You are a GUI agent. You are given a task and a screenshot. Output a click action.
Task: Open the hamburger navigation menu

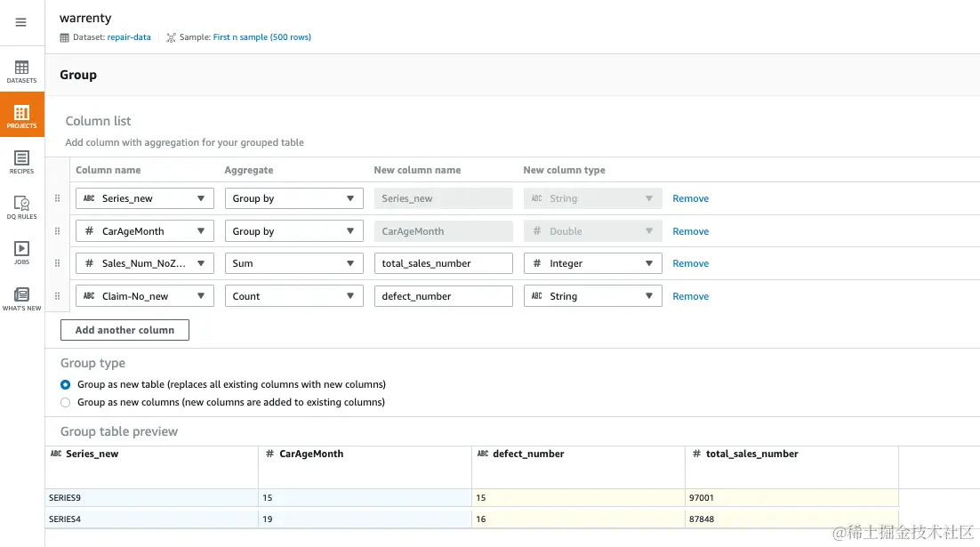(21, 23)
